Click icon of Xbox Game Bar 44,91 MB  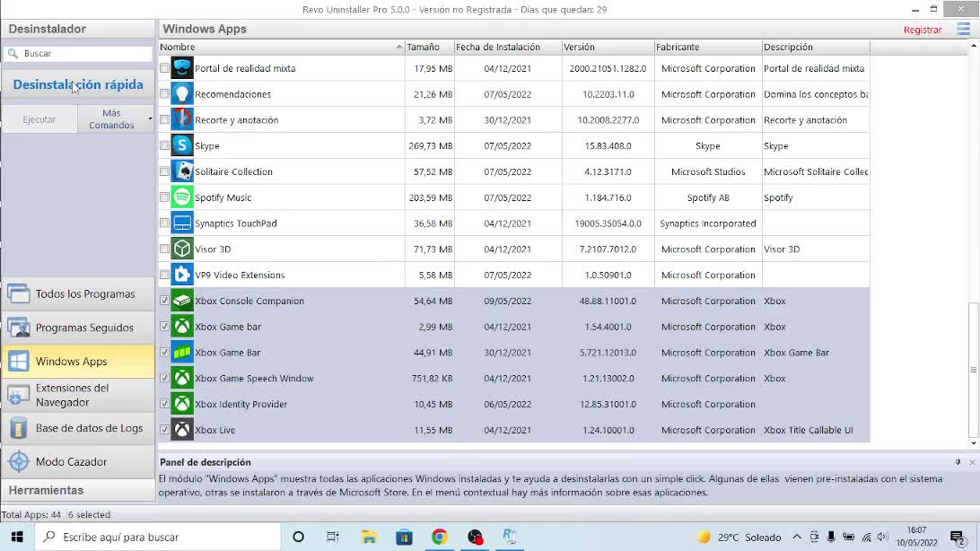182,353
